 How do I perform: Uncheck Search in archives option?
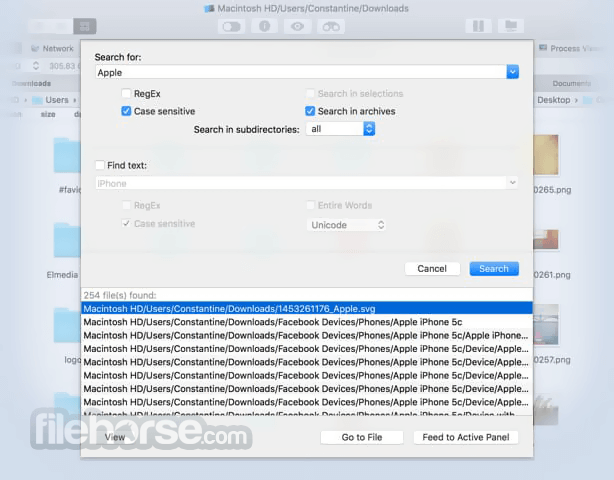[x=310, y=111]
